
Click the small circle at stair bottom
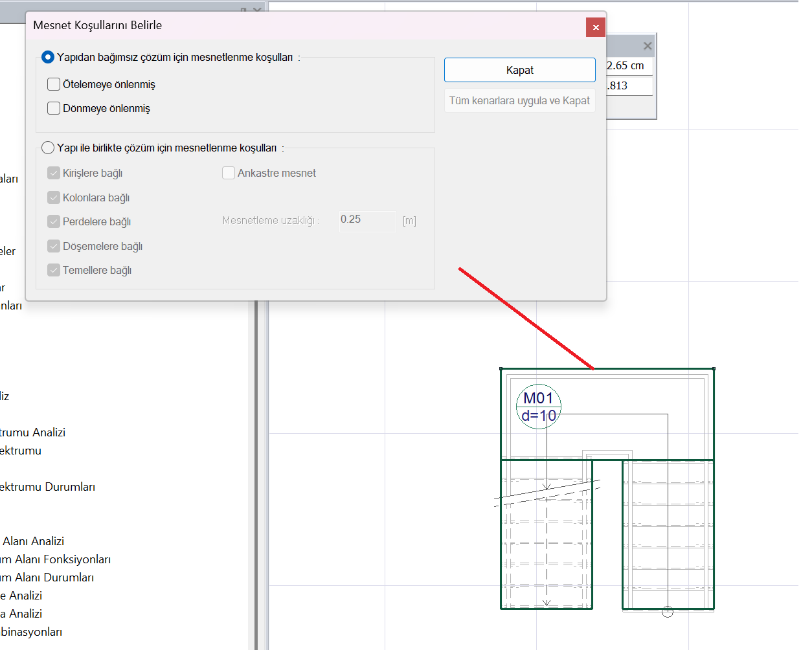pos(668,612)
